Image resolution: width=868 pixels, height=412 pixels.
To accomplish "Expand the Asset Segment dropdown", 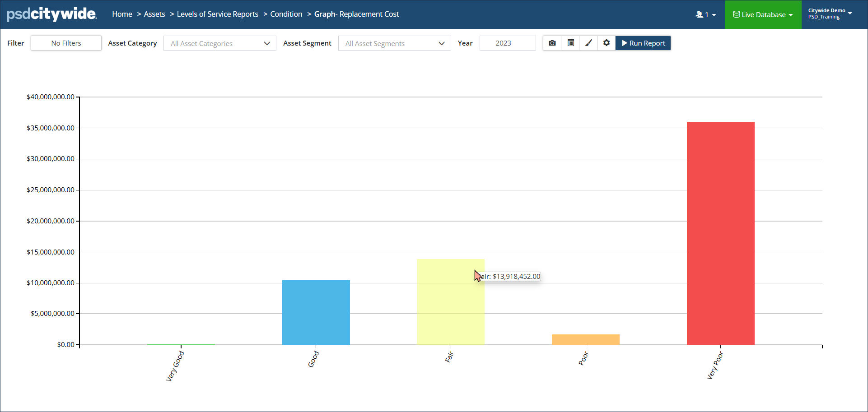I will 394,43.
